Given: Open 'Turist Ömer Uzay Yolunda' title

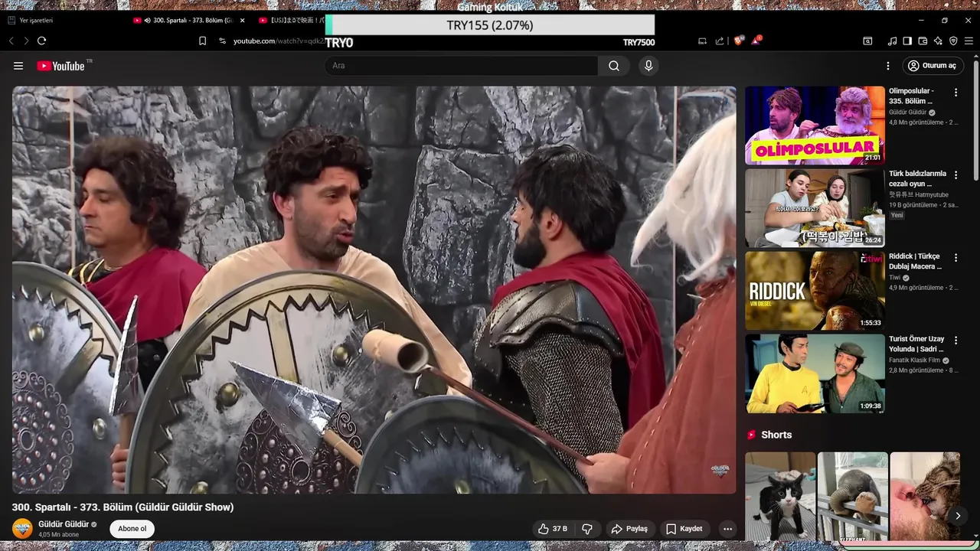Looking at the screenshot, I should coord(916,344).
